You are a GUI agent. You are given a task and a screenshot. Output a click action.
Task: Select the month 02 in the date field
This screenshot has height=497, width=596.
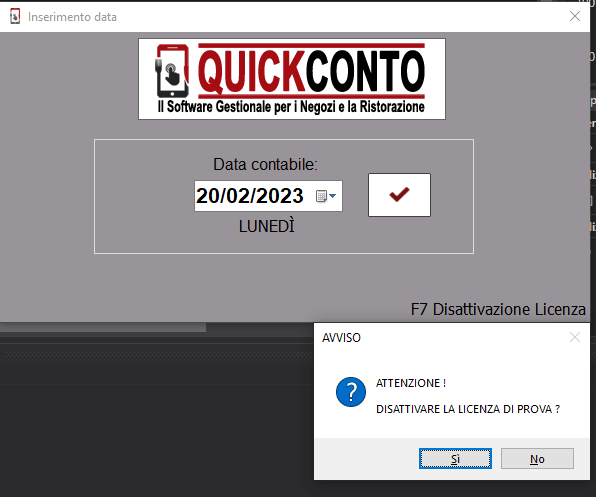point(235,196)
